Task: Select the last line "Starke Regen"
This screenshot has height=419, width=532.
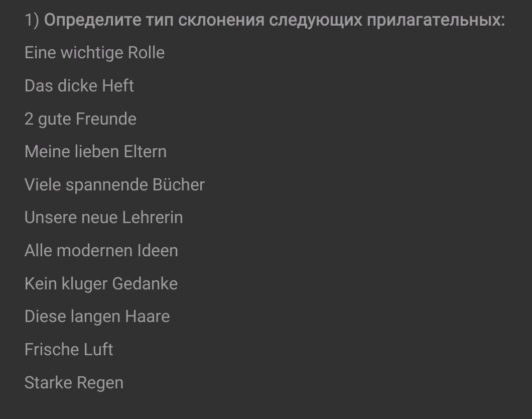Action: (74, 383)
